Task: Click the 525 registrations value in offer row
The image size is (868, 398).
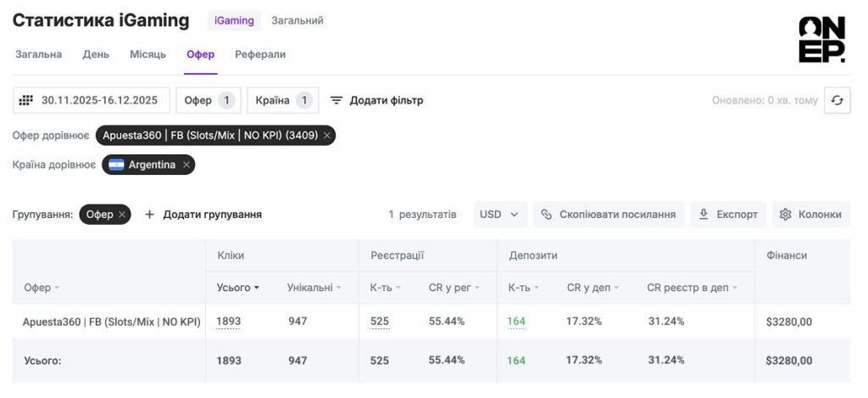Action: point(379,322)
